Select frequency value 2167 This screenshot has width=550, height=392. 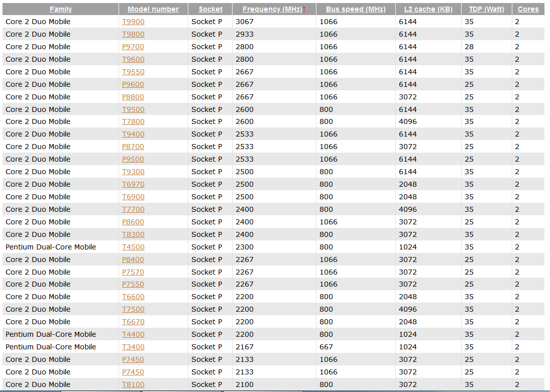pyautogui.click(x=245, y=347)
